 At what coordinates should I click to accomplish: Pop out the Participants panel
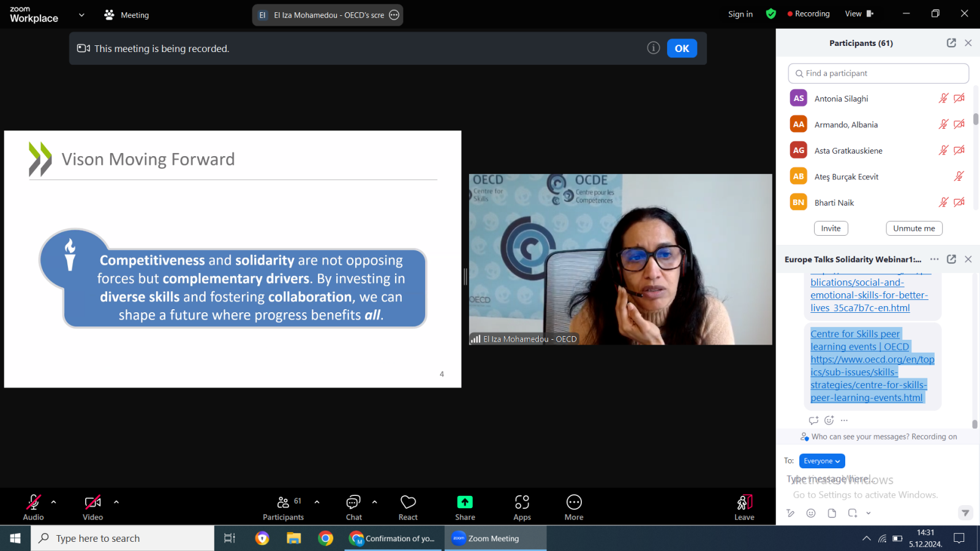pos(951,43)
